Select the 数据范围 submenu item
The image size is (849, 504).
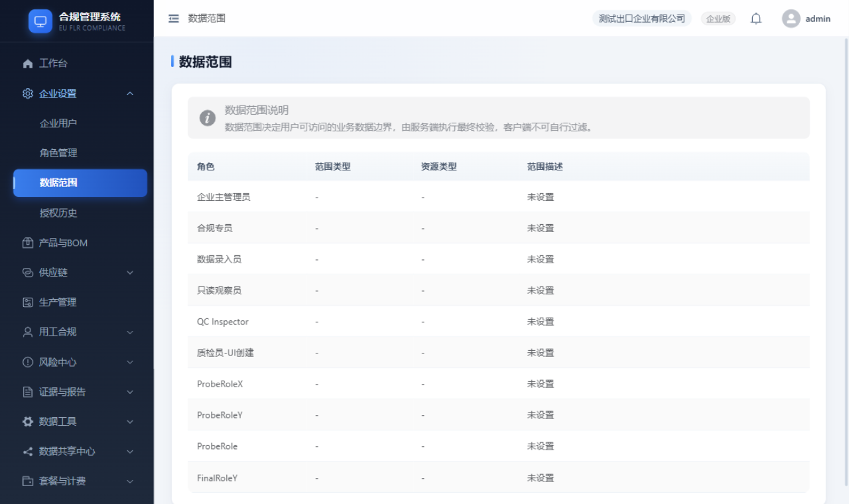[80, 183]
